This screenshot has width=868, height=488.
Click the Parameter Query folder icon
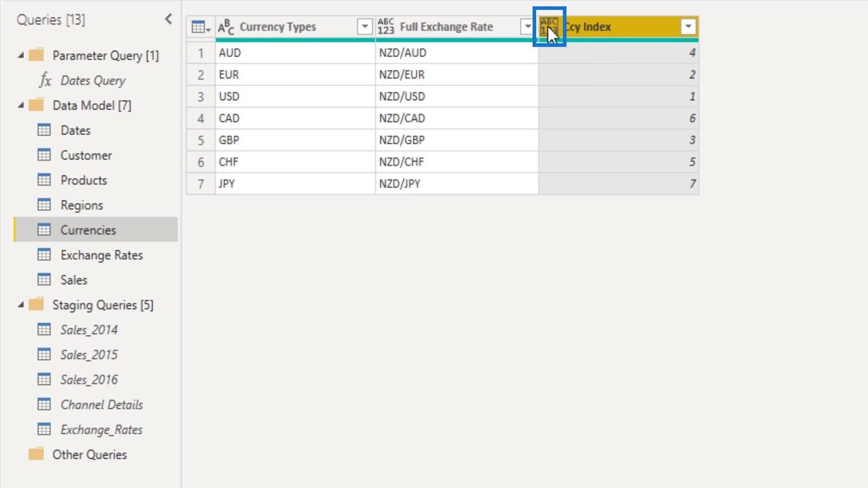(x=36, y=55)
